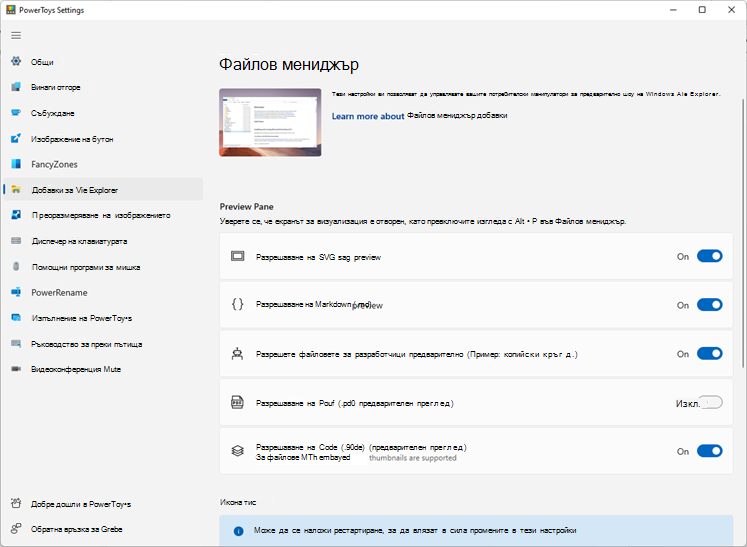Viewport: 747px width, 547px height.
Task: Select PowerRename in sidebar
Action: coord(103,293)
